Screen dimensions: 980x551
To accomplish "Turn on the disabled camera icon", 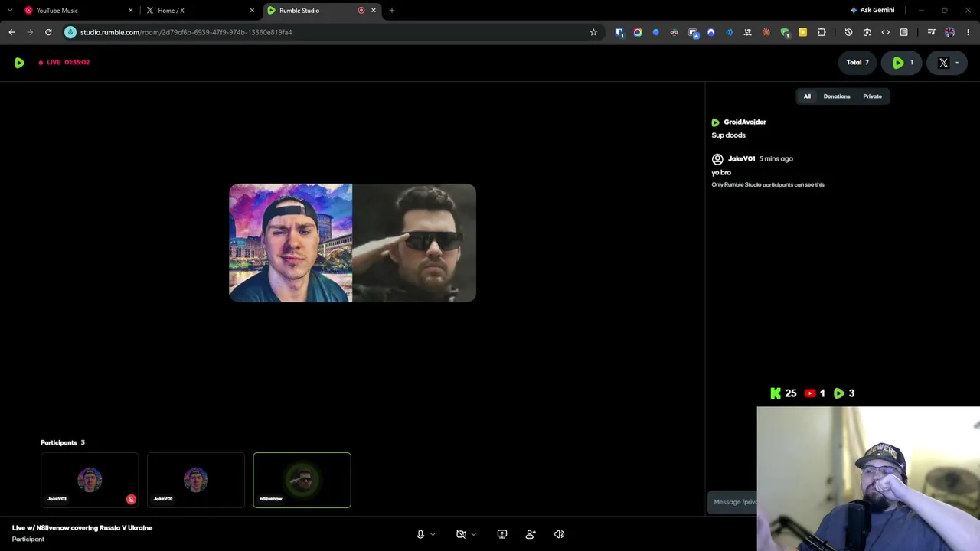I will pyautogui.click(x=461, y=534).
